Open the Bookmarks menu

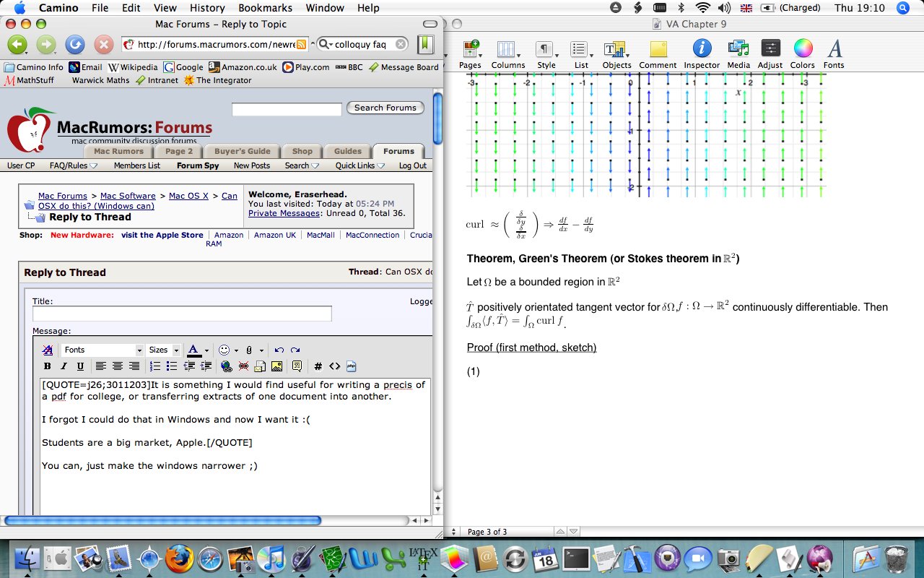click(265, 8)
